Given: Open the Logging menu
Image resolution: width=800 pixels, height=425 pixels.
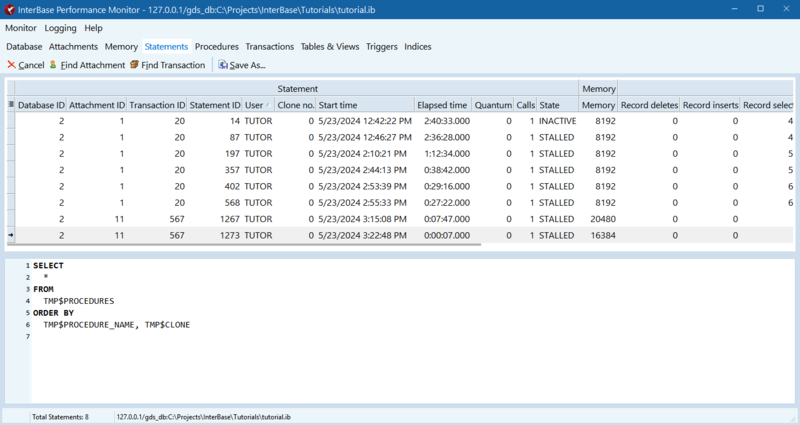Looking at the screenshot, I should 60,28.
